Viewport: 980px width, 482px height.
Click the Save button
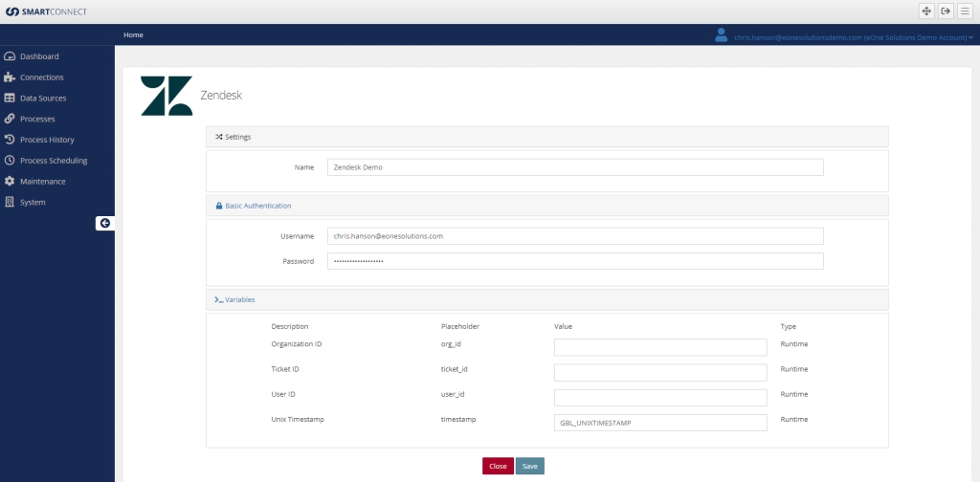click(x=530, y=466)
